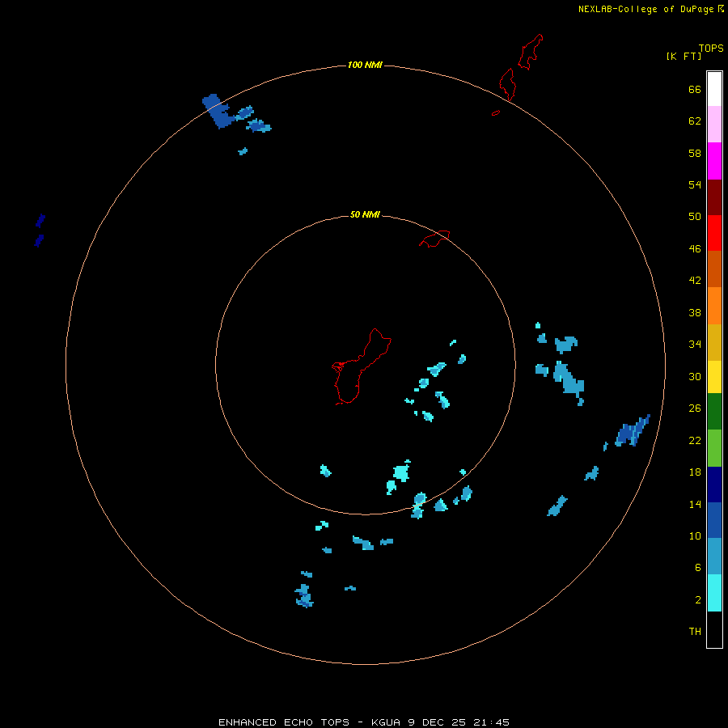Pick the orange 38 kft legend swatch
The height and width of the screenshot is (728, 728).
[x=714, y=306]
